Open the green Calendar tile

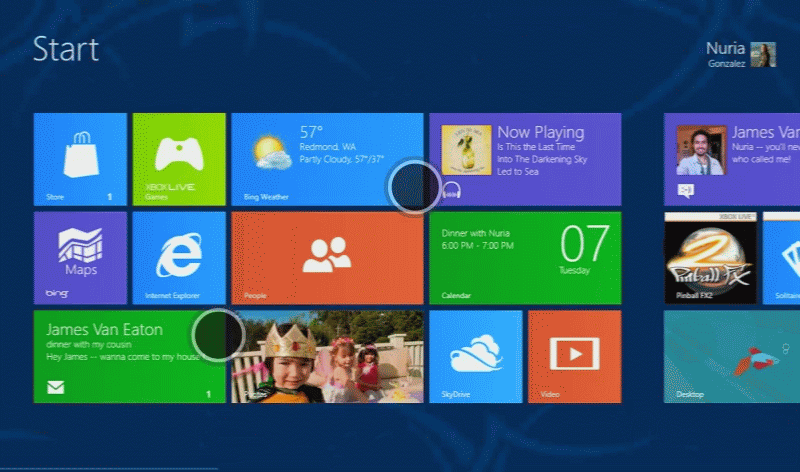(525, 258)
